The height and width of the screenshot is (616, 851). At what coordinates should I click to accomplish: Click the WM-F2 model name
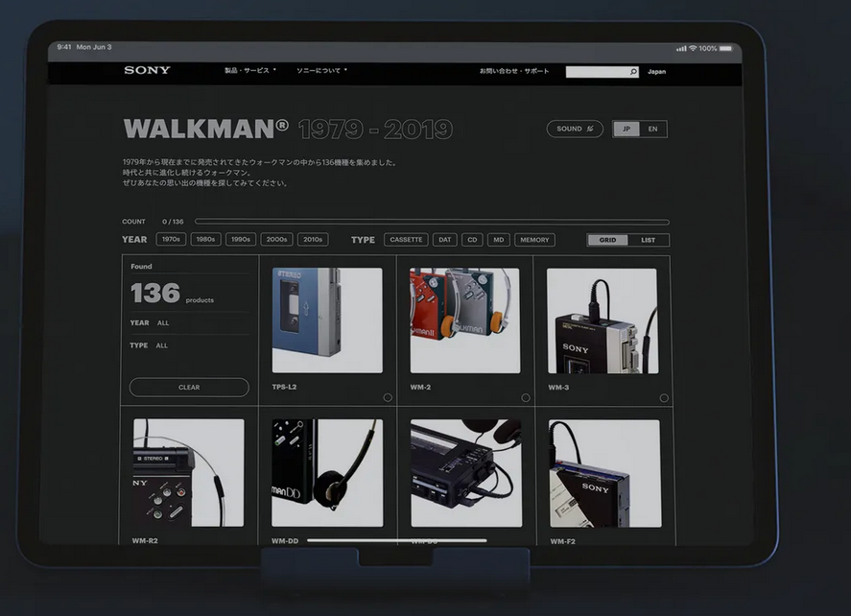point(563,541)
